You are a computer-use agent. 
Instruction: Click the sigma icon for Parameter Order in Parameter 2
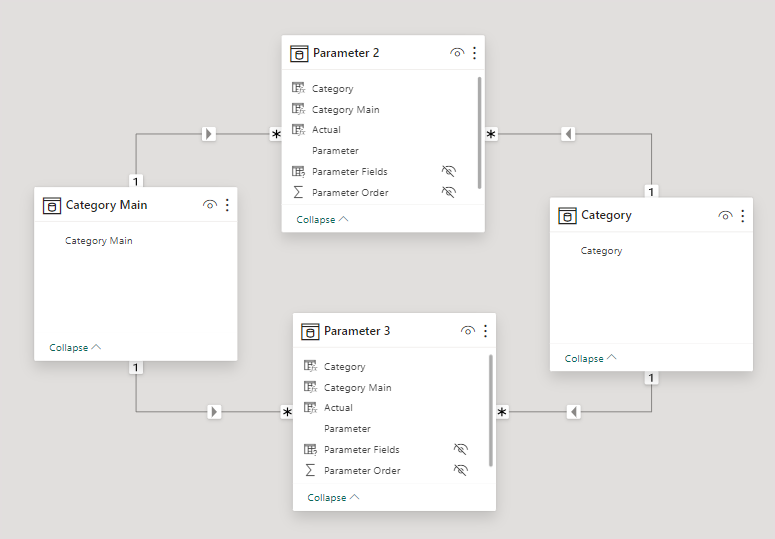298,192
